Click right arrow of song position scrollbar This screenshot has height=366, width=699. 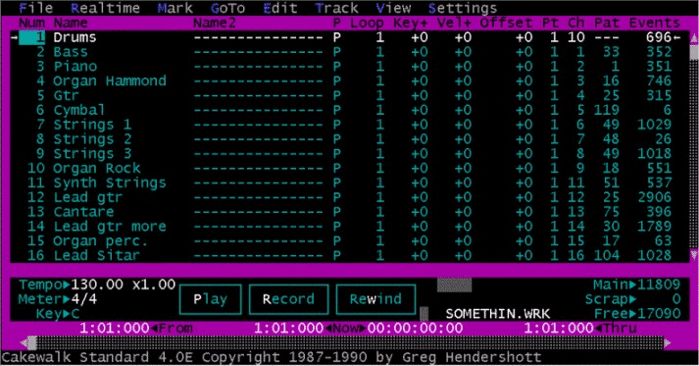click(667, 342)
